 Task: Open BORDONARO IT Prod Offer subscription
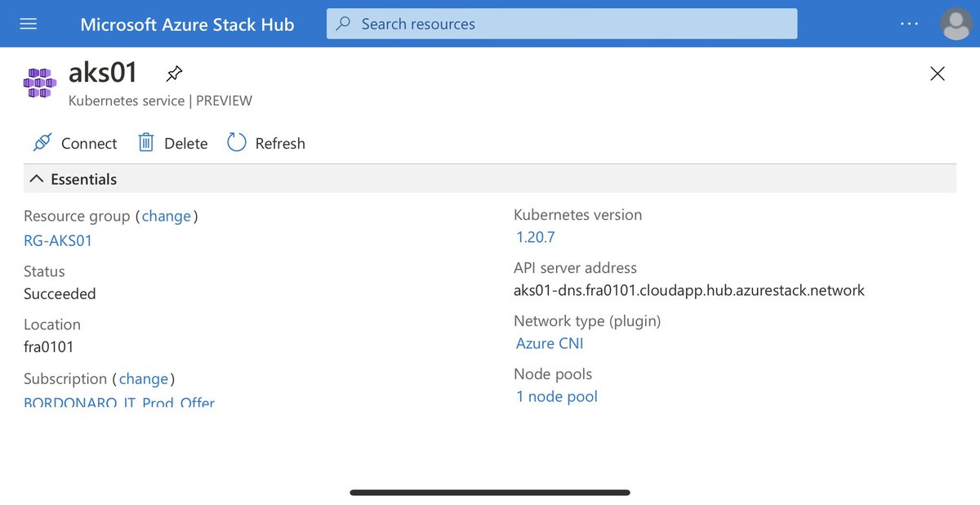119,402
